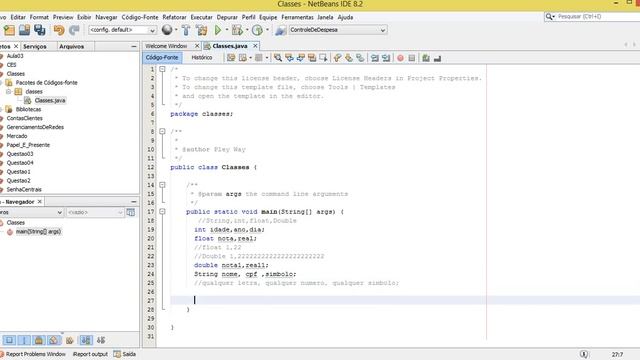Toggle Sort by Source in Navigator

pyautogui.click(x=101, y=340)
